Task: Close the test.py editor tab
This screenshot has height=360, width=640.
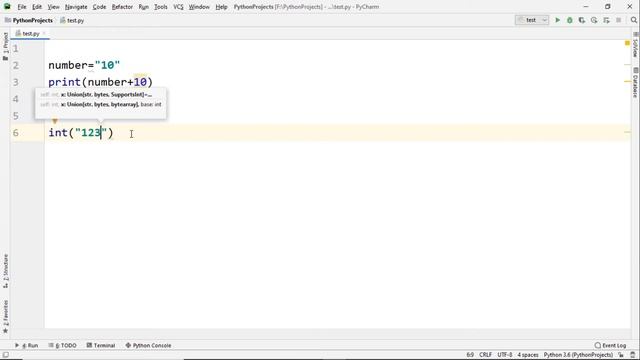Action: (44, 33)
